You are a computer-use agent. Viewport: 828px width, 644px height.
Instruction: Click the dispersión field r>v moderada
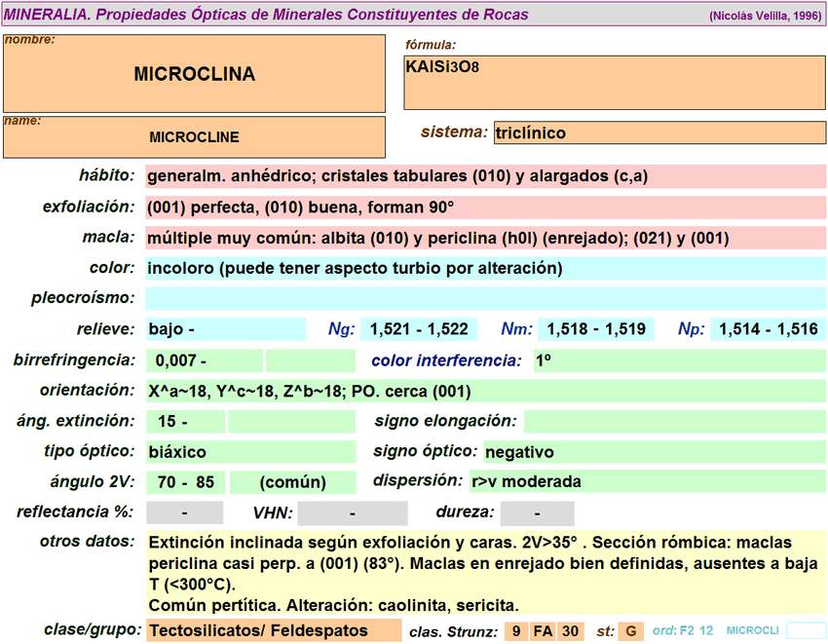click(646, 481)
